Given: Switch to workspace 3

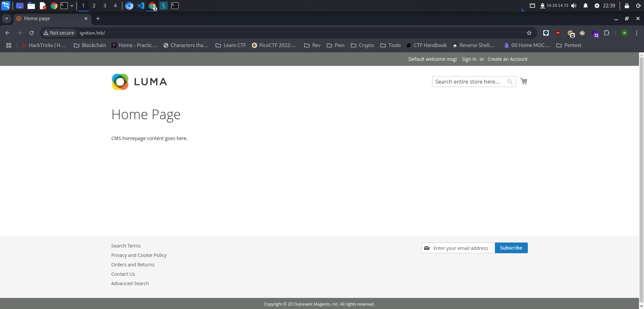Looking at the screenshot, I should (x=105, y=6).
